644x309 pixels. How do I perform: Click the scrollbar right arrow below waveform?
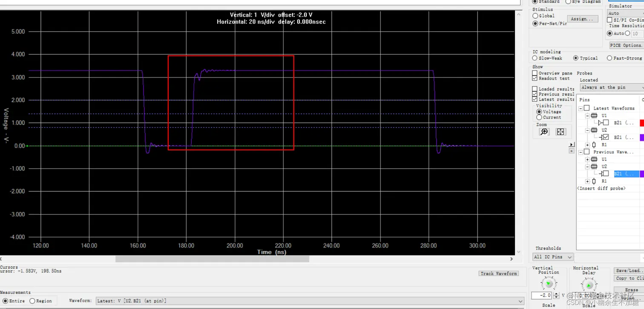point(512,259)
